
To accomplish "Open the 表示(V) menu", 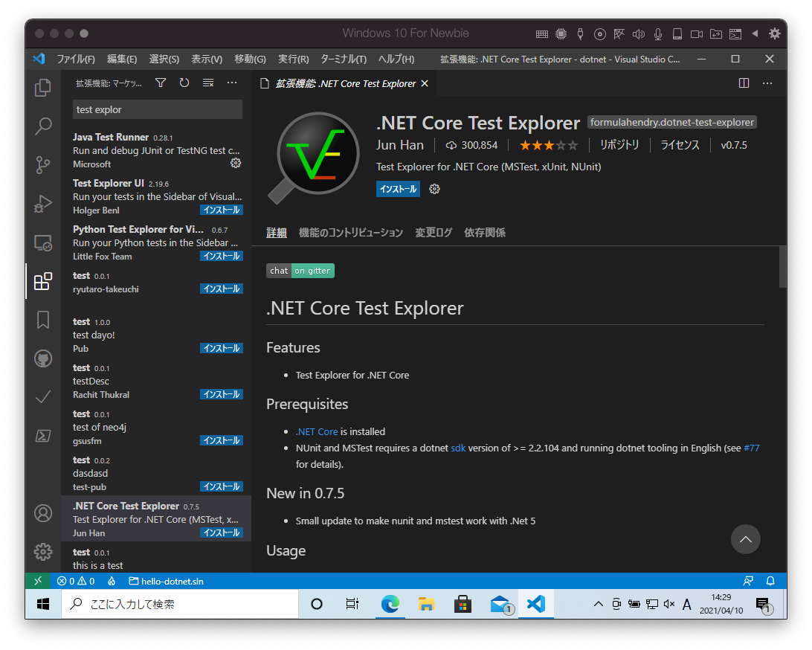I will click(207, 59).
